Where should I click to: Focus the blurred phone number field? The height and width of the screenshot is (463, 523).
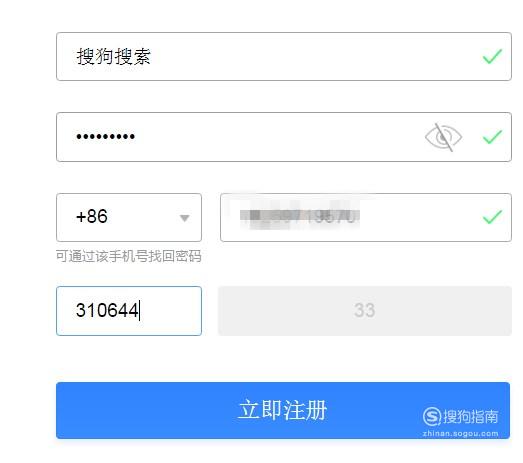click(x=366, y=217)
